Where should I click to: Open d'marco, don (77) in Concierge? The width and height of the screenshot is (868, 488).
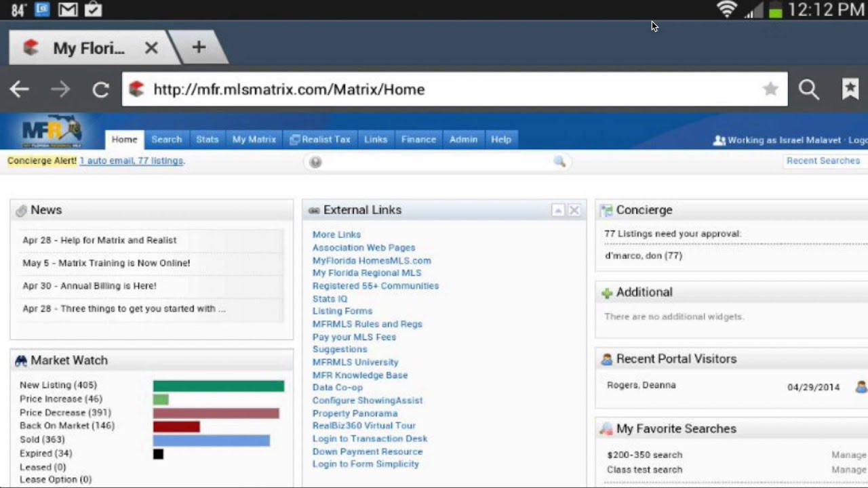(644, 256)
